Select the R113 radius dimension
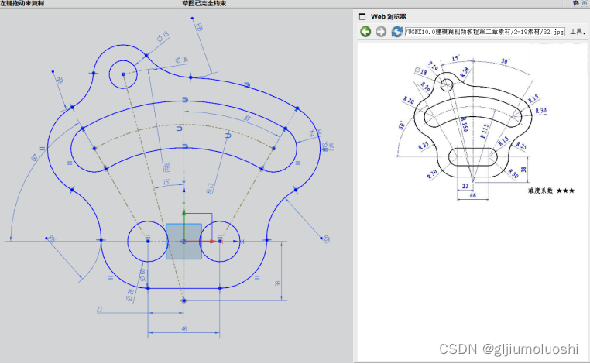The width and height of the screenshot is (590, 364). 211,188
